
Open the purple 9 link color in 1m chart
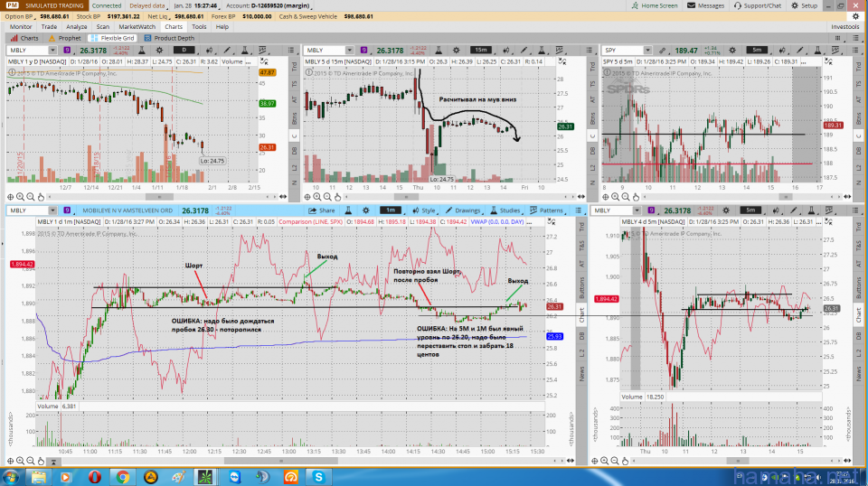tap(67, 210)
